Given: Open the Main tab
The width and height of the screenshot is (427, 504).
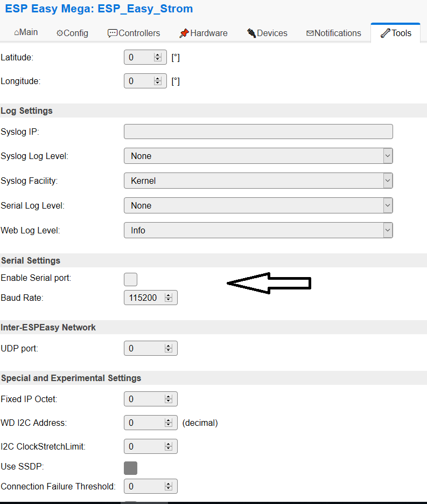Looking at the screenshot, I should point(26,32).
